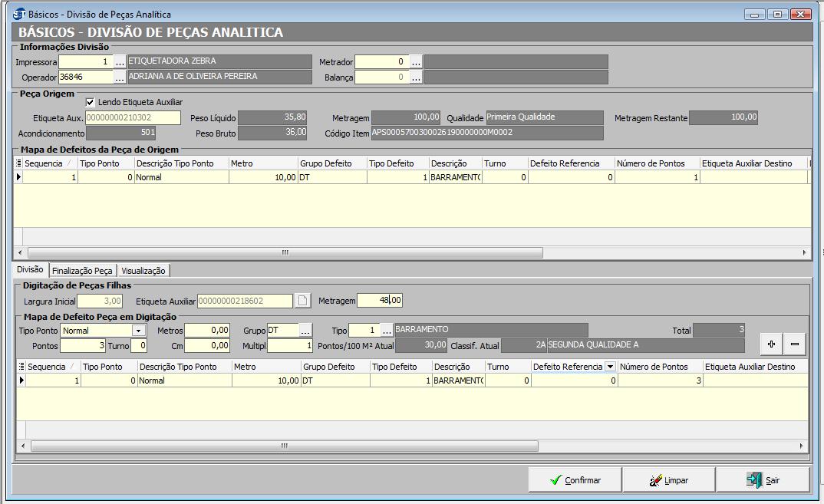
Task: Click the Sair button to exit
Action: pos(763,480)
